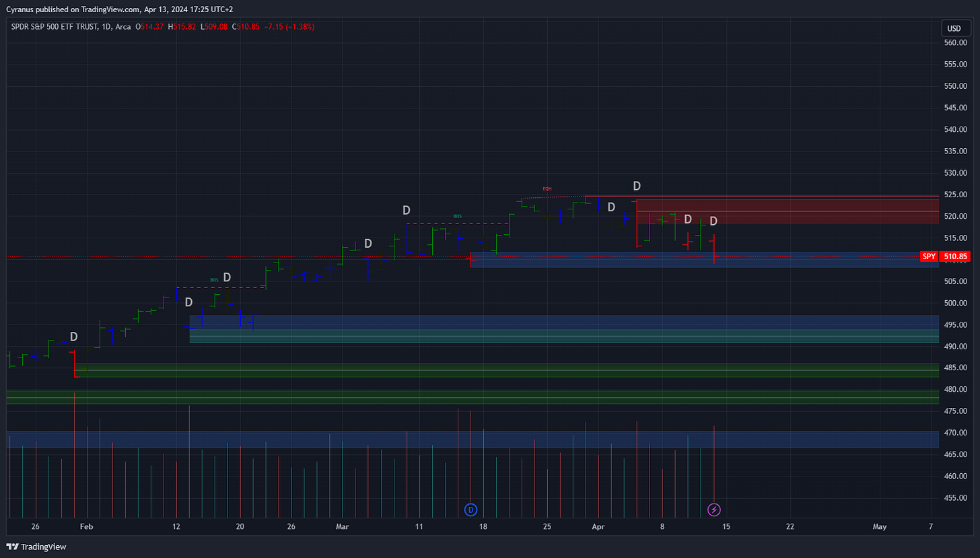Click the 25 date axis label

click(547, 527)
